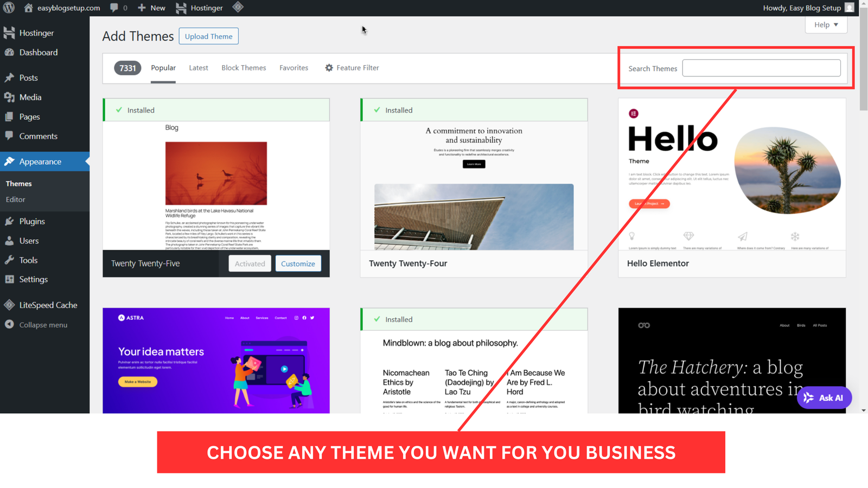Click the Feature Filter gear icon
The width and height of the screenshot is (868, 488).
(329, 68)
